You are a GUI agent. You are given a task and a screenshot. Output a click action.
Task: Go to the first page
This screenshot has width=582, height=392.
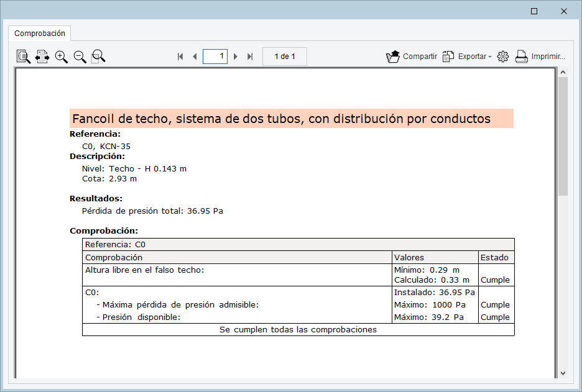tap(180, 57)
